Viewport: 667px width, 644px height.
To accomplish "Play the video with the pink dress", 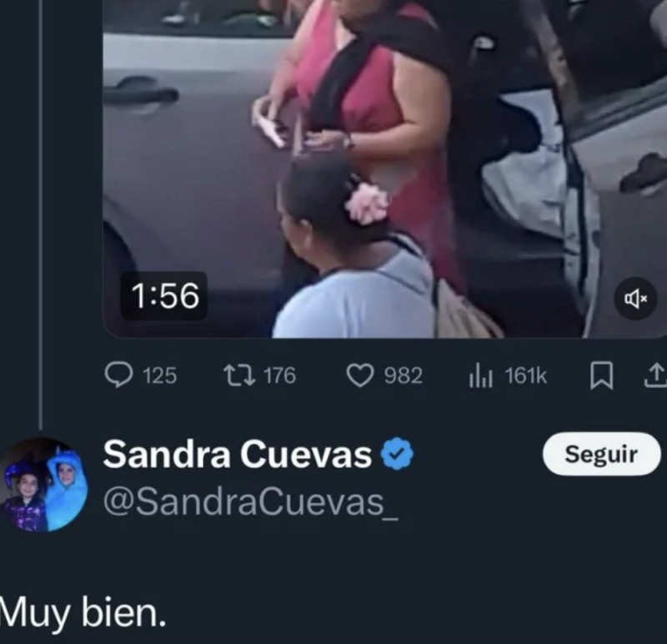I will [x=385, y=169].
